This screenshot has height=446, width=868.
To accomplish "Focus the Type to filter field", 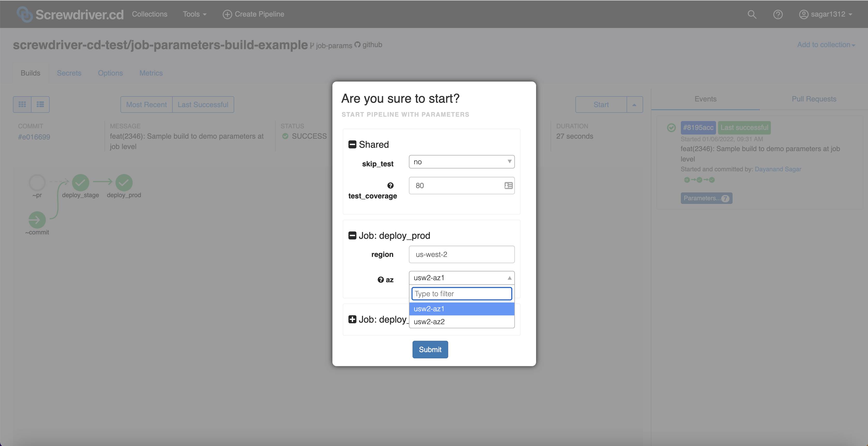I will click(462, 294).
